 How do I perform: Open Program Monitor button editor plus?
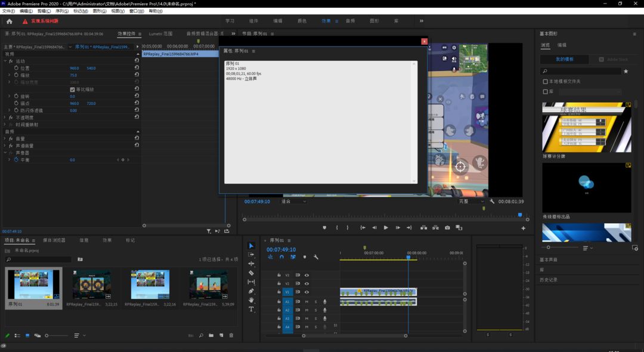[x=524, y=228]
